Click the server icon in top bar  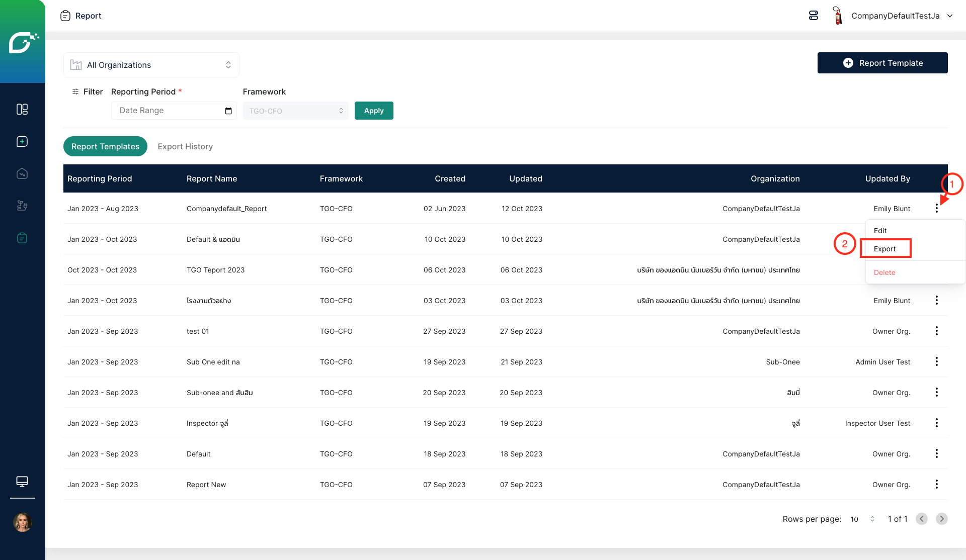pyautogui.click(x=814, y=16)
